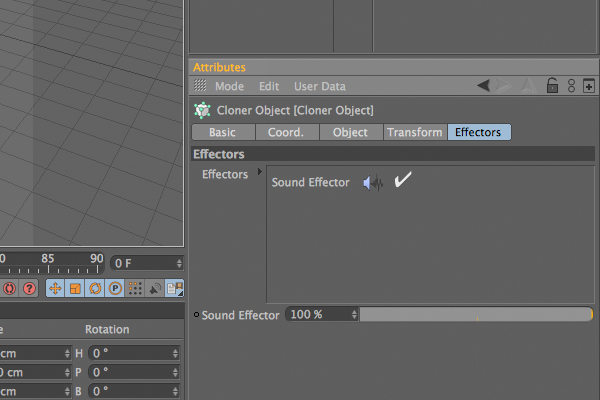The height and width of the screenshot is (400, 600).
Task: Expand the Effectors list arrow
Action: 260,171
